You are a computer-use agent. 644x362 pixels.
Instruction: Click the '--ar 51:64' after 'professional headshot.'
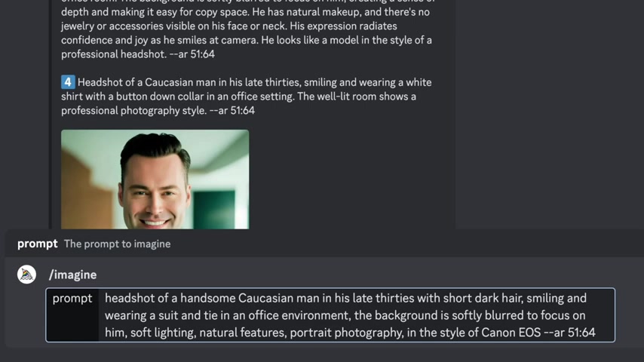pos(192,54)
